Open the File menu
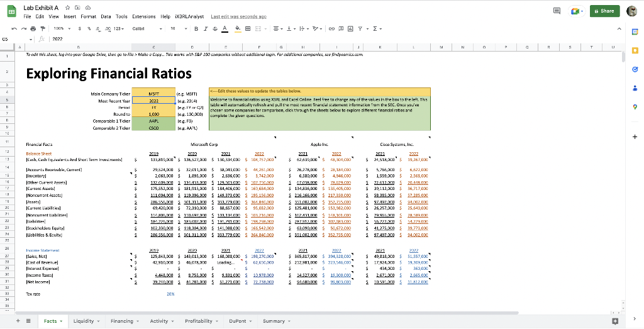The height and width of the screenshot is (329, 644). [x=27, y=16]
